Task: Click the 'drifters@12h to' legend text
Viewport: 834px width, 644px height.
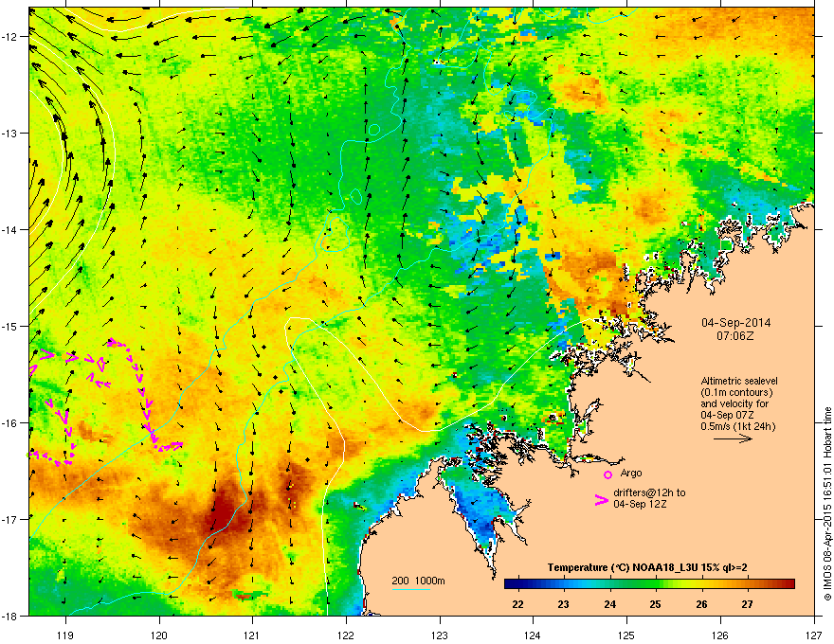Action: (649, 492)
